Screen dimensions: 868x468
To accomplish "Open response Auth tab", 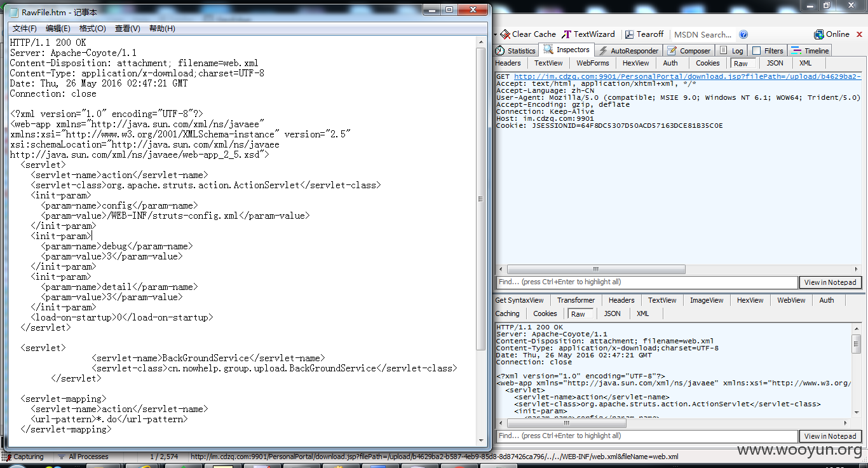I will pos(826,300).
